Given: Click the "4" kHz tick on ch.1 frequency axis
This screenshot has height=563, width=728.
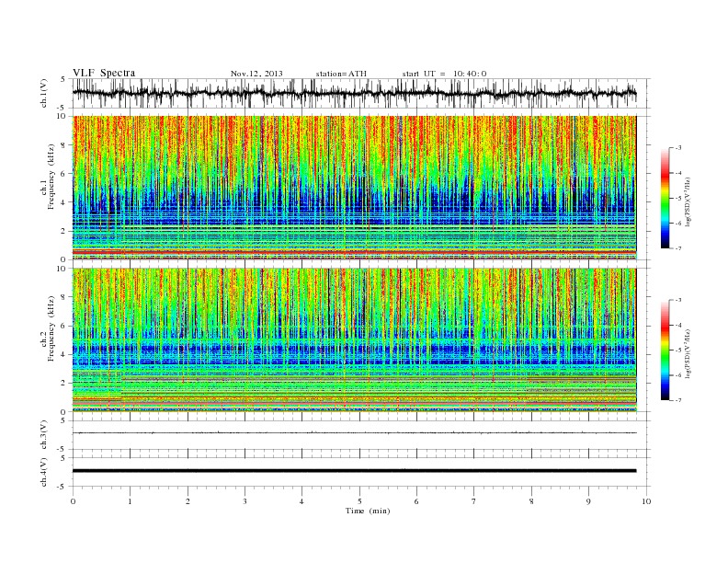Looking at the screenshot, I should (x=64, y=202).
